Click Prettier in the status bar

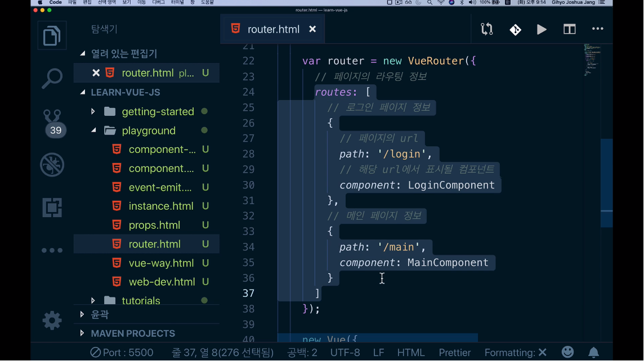454,353
